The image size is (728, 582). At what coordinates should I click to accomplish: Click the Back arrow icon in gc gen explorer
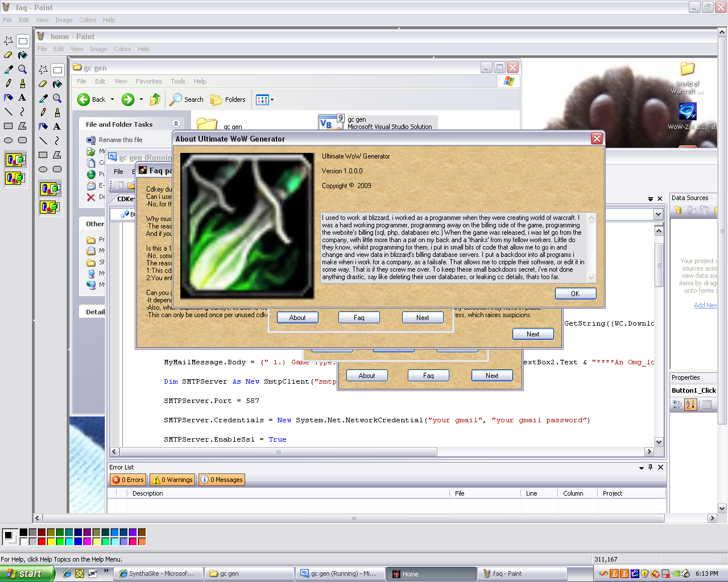coord(84,99)
